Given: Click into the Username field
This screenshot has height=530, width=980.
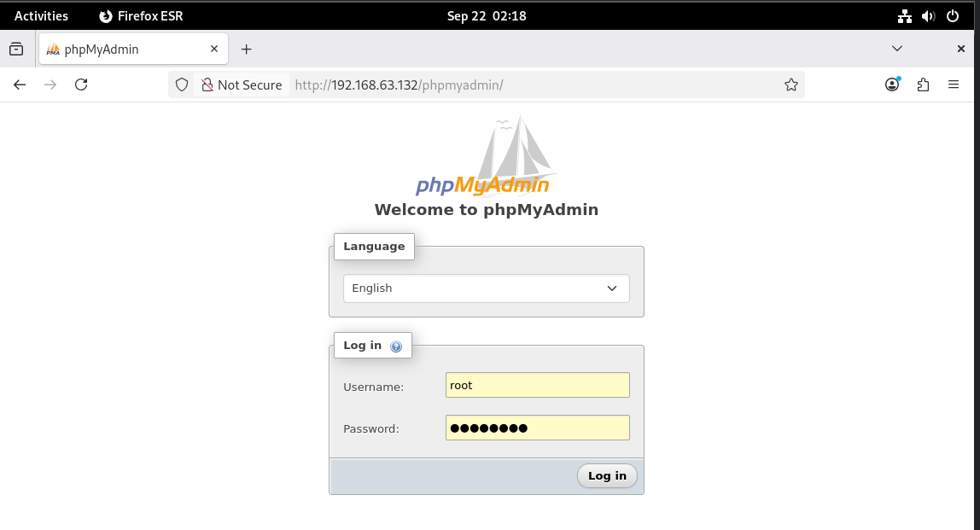Looking at the screenshot, I should (x=537, y=385).
